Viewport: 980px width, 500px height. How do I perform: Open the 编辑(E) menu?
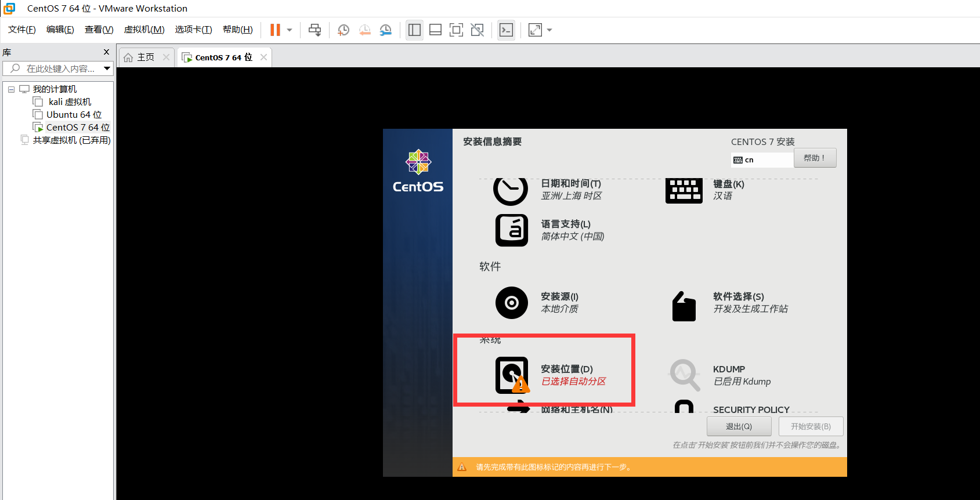60,30
